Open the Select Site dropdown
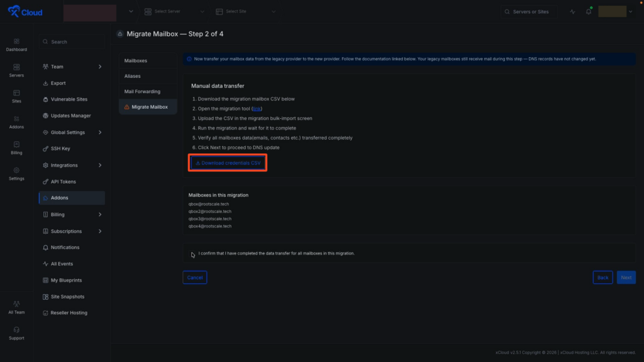The image size is (644, 362). tap(246, 11)
